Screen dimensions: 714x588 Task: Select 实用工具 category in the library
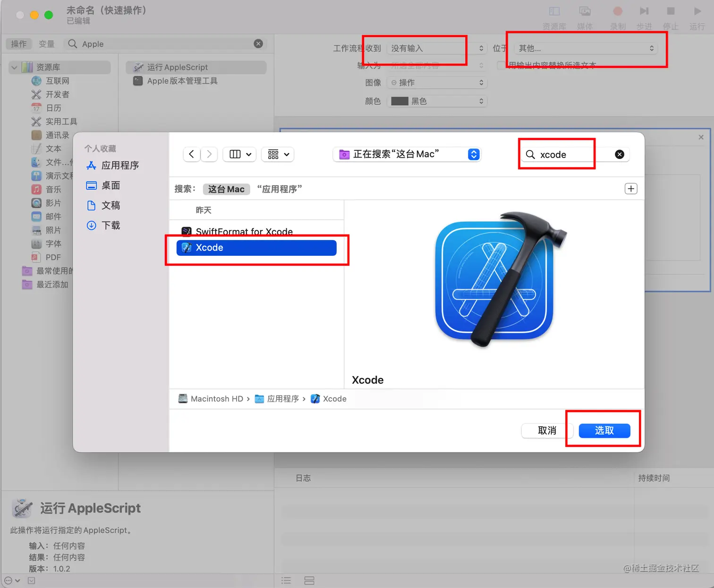click(54, 122)
